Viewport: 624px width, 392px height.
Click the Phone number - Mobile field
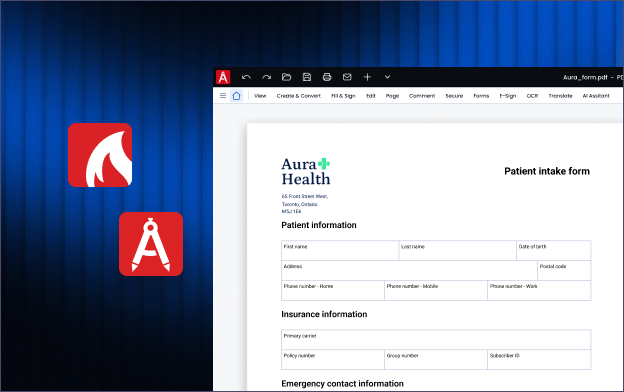coord(436,291)
